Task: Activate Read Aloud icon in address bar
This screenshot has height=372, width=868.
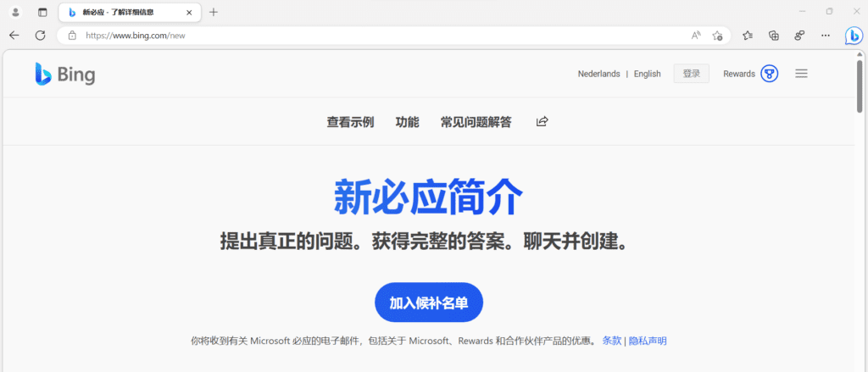Action: pos(696,36)
